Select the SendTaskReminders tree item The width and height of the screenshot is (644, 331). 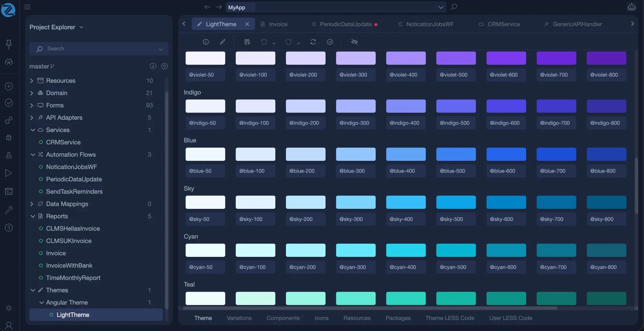click(x=74, y=191)
